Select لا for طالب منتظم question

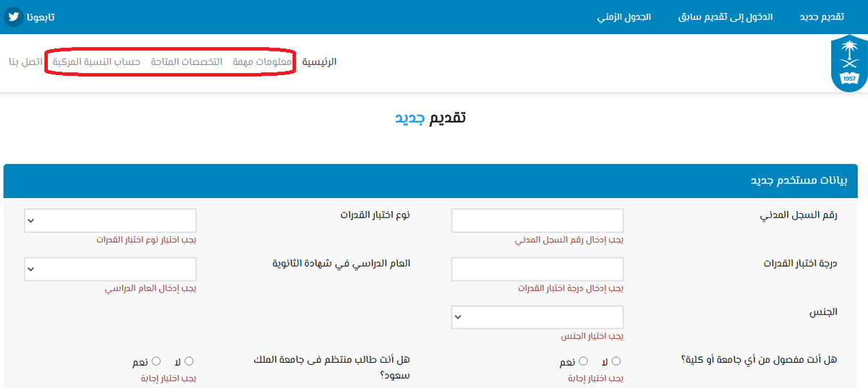(x=190, y=361)
